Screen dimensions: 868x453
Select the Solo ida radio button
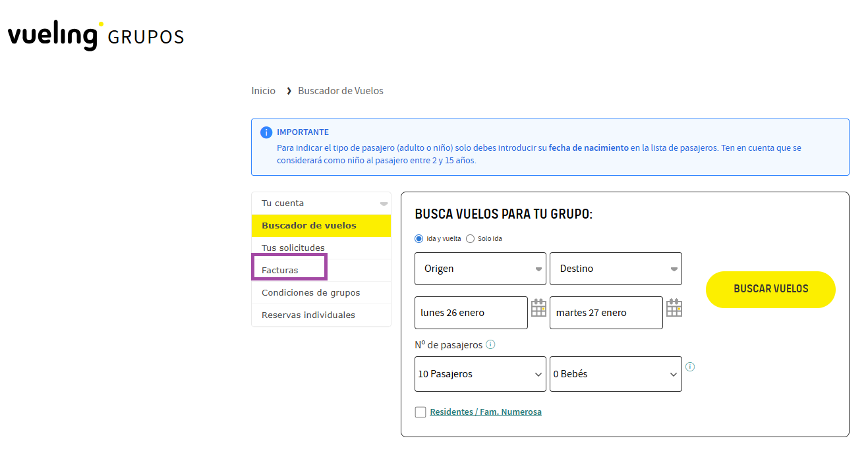(x=470, y=238)
